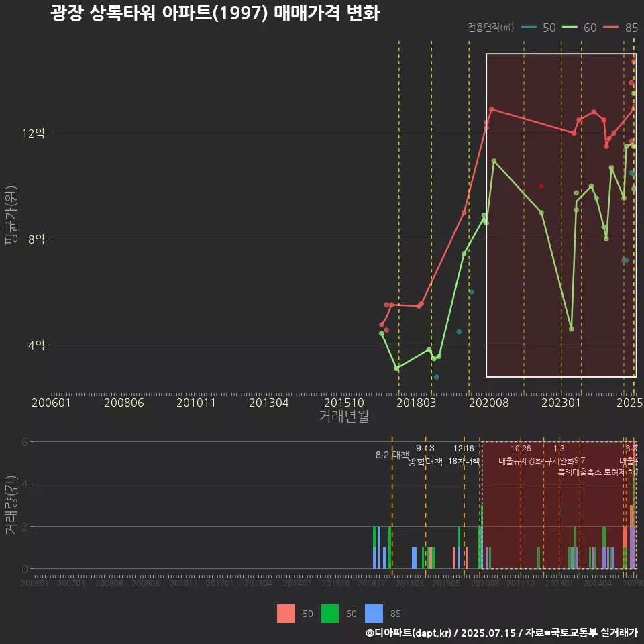Click the 18차대책 annotation text
Screen dimensions: 644x644
point(464,461)
